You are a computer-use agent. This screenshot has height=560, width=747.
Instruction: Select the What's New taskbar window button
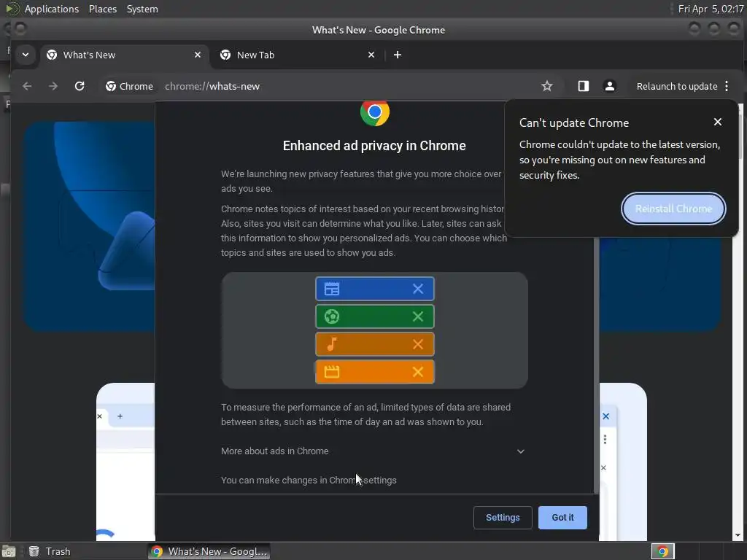pyautogui.click(x=209, y=551)
